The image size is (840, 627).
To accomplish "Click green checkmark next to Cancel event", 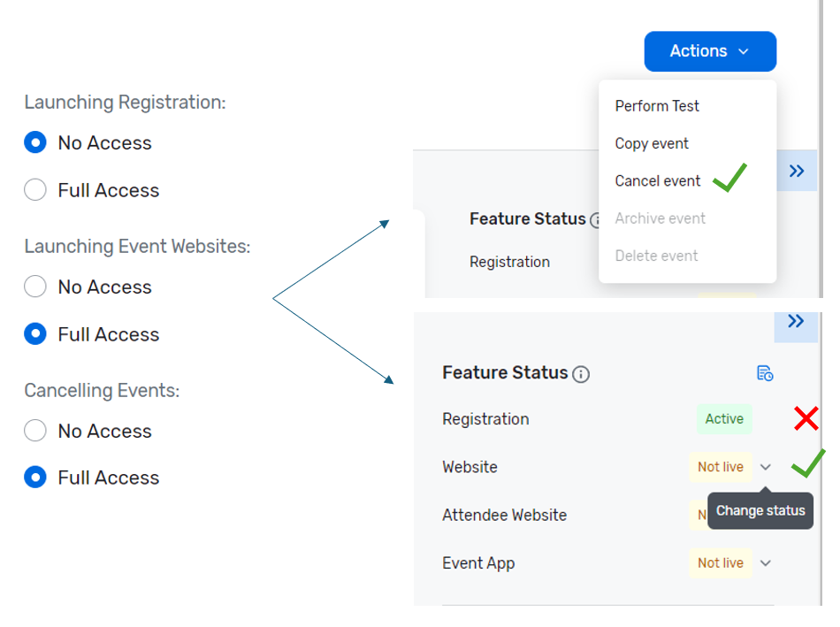I will point(730,178).
